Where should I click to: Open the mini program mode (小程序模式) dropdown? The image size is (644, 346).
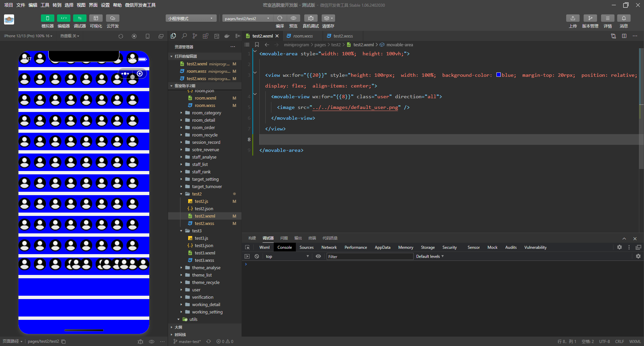click(x=191, y=18)
